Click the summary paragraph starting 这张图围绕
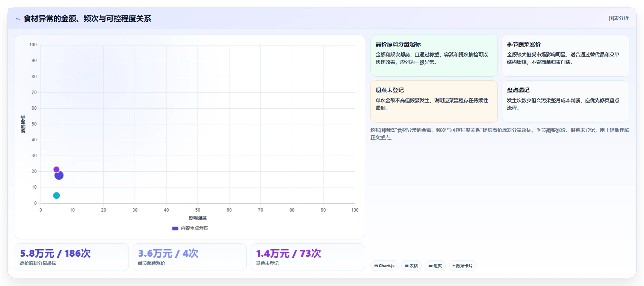This screenshot has width=644, height=286. (x=500, y=134)
